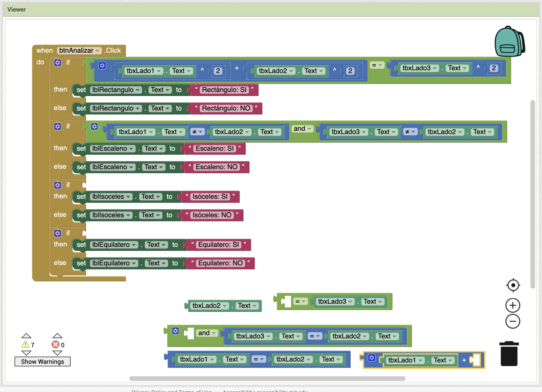Image resolution: width=542 pixels, height=392 pixels.
Task: Open the and operator dropdown
Action: [309, 129]
